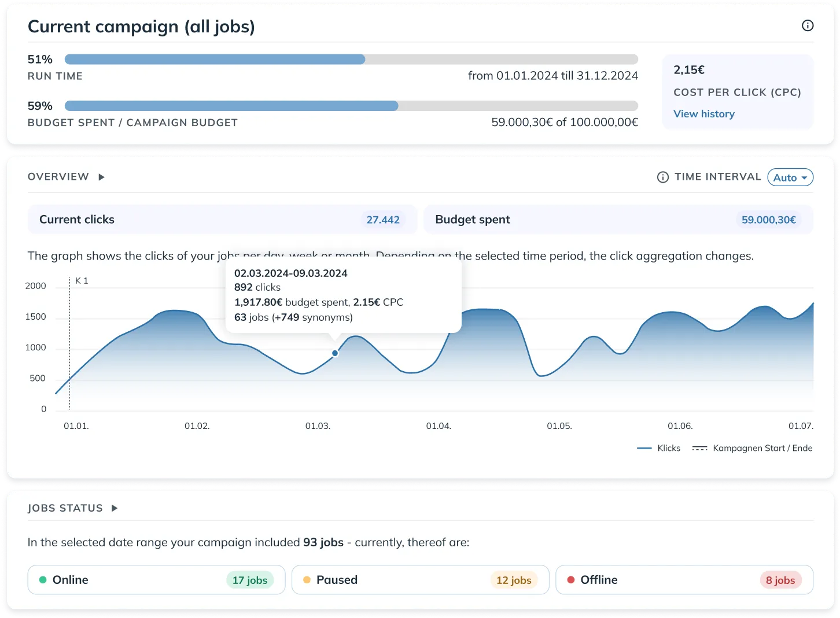Select the Current clicks metric tab
The width and height of the screenshot is (840, 618).
[222, 220]
